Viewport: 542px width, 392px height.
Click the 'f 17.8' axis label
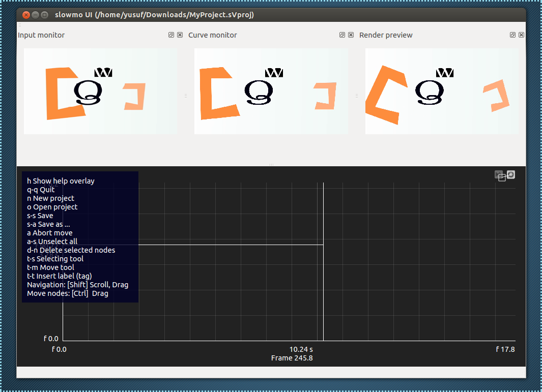pyautogui.click(x=505, y=349)
